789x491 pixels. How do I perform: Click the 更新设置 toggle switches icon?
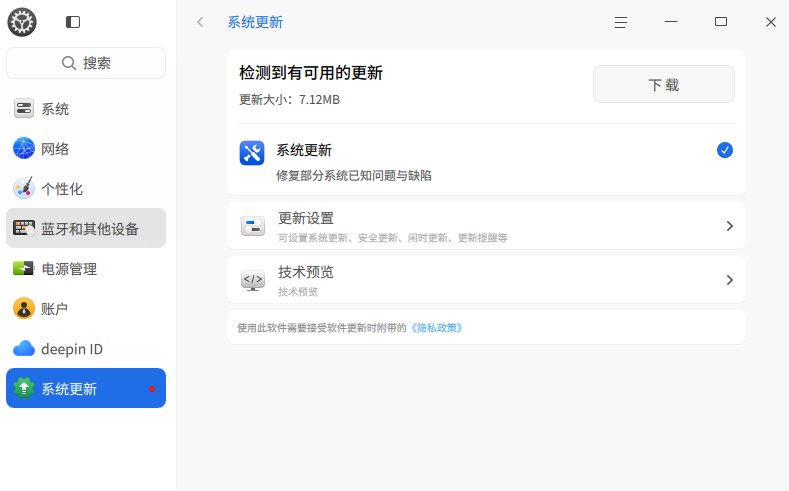click(253, 226)
